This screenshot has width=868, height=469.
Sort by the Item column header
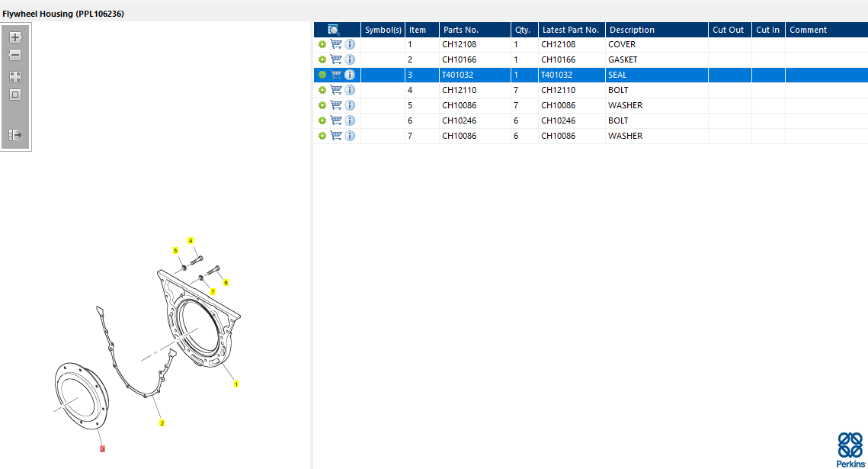[422, 30]
